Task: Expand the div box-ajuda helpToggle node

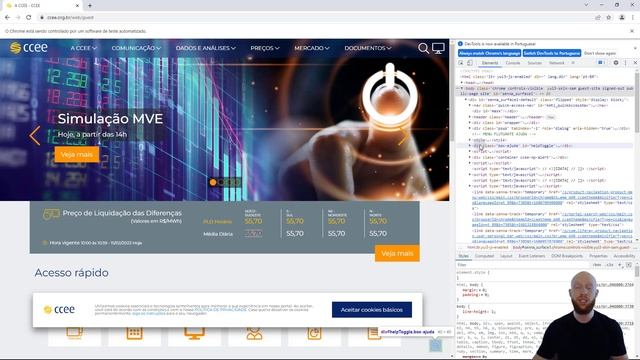Action: [x=470, y=146]
